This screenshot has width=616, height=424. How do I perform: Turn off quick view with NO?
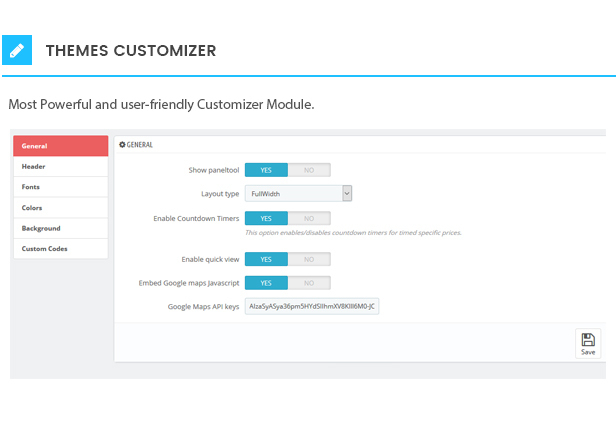click(x=308, y=259)
